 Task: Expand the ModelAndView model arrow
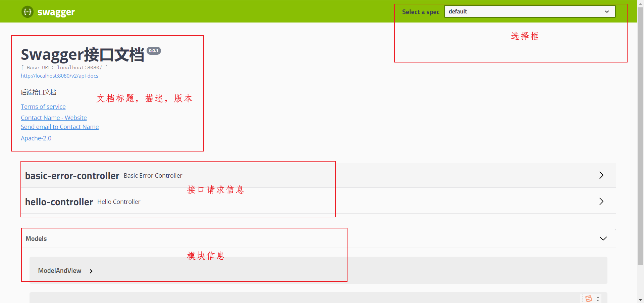[x=91, y=271]
